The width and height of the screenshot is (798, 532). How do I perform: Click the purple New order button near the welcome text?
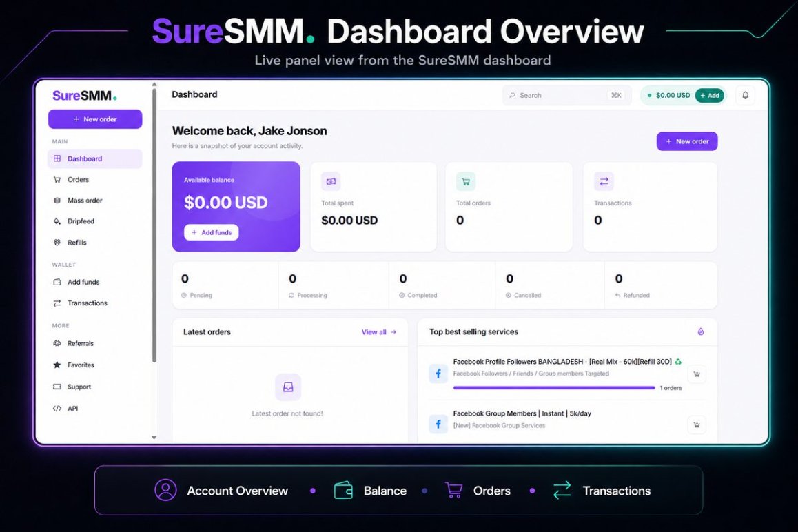click(687, 141)
